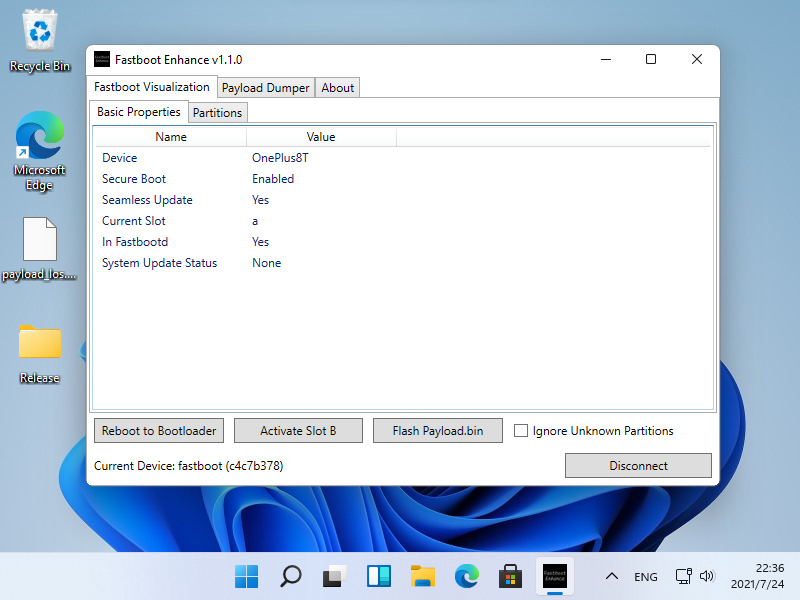Click the Name column header

coord(170,137)
